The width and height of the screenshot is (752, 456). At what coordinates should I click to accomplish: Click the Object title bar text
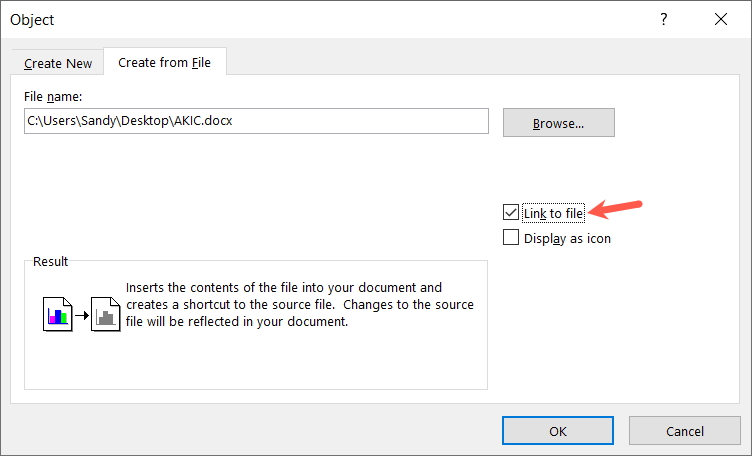click(x=33, y=19)
